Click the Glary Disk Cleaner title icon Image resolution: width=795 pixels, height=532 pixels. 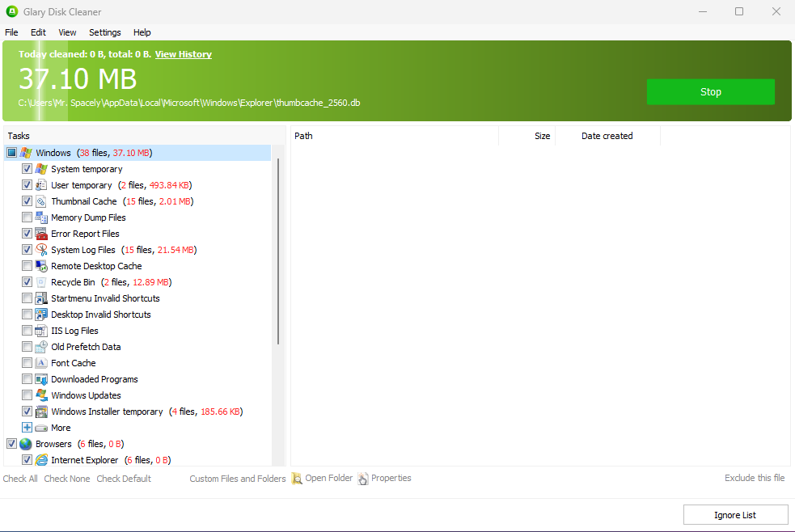click(12, 11)
